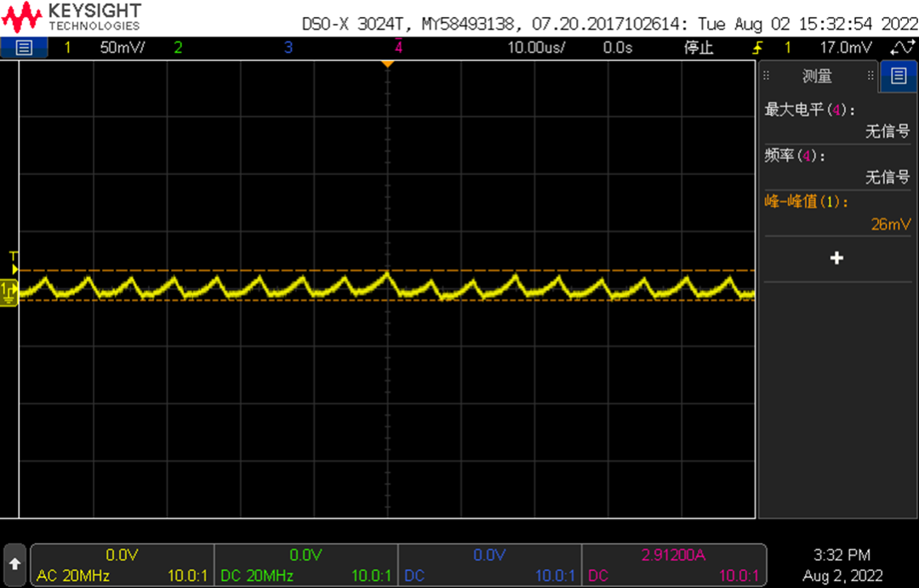Open the 10.00us/ timebase setting
This screenshot has height=588, width=919.
[x=536, y=48]
